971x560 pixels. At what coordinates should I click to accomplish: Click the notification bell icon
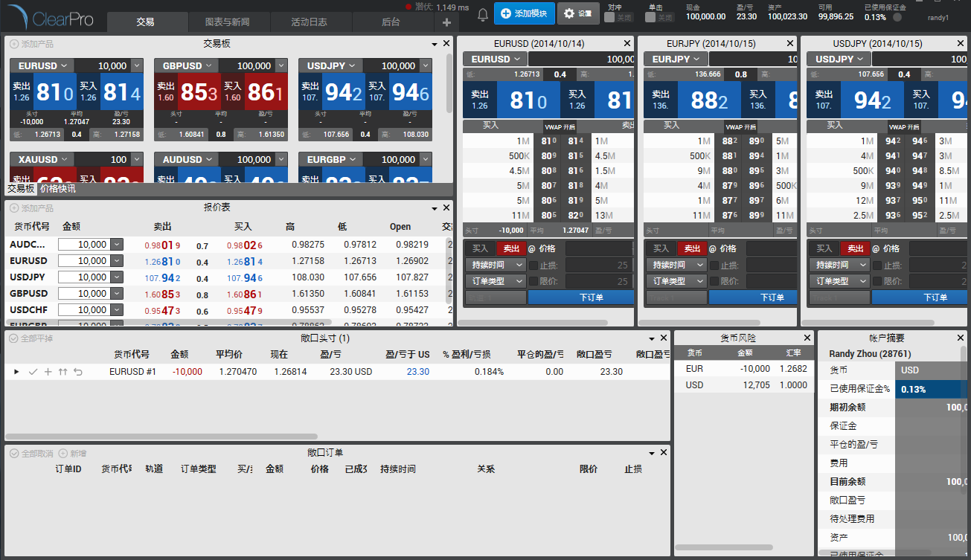(483, 13)
